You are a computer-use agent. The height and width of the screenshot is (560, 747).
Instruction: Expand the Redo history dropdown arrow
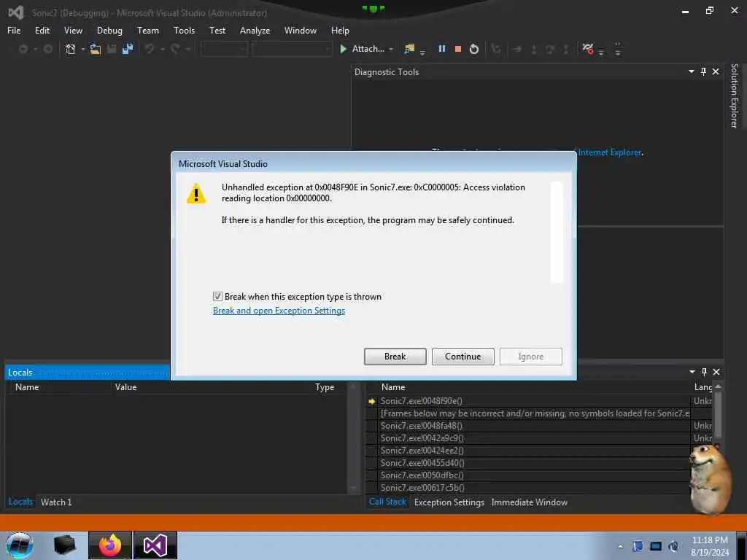pos(188,49)
